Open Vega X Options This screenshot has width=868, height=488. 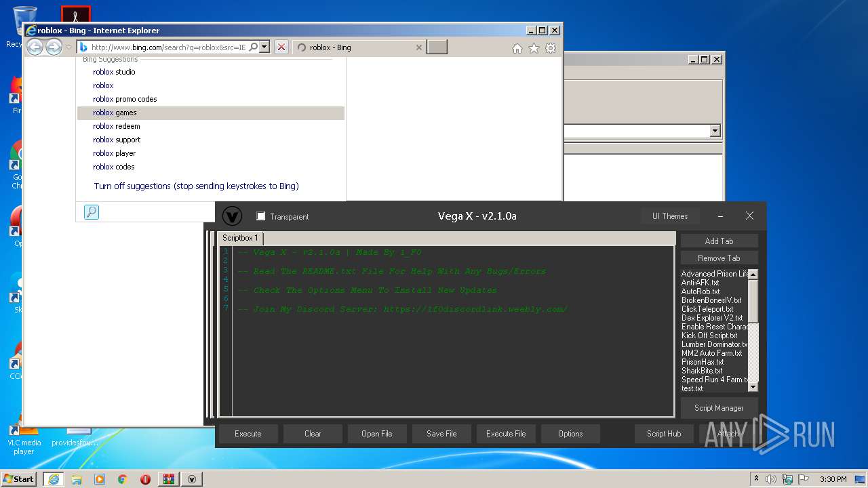570,434
